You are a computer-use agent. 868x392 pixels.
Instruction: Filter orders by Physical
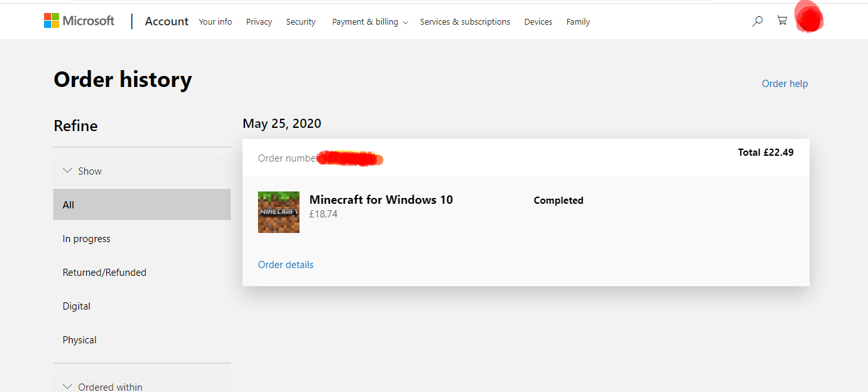(x=142, y=340)
